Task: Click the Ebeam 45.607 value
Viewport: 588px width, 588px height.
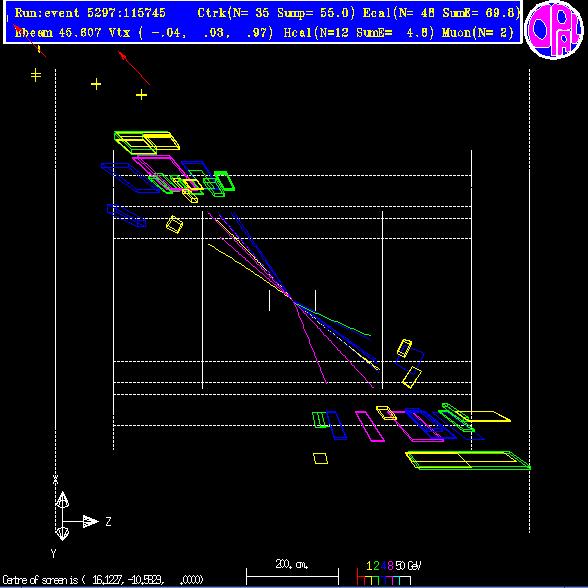Action: [x=58, y=33]
